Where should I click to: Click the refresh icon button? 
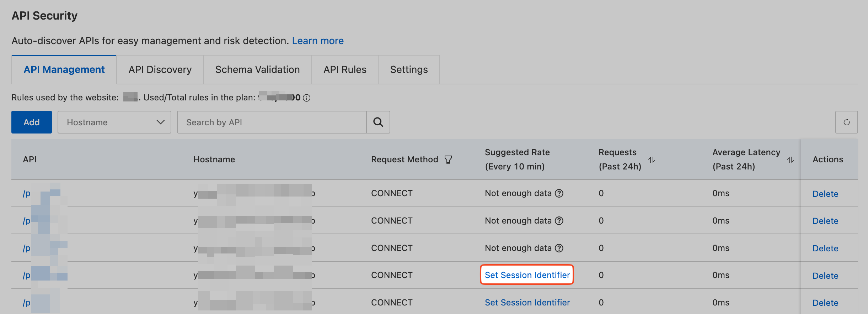click(x=846, y=122)
